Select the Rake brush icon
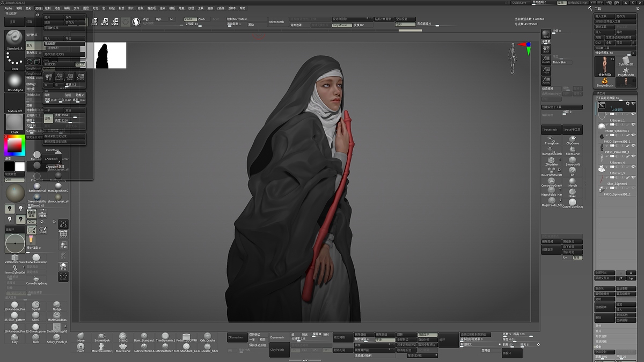Screen dimensions: 644x362 pos(573,193)
